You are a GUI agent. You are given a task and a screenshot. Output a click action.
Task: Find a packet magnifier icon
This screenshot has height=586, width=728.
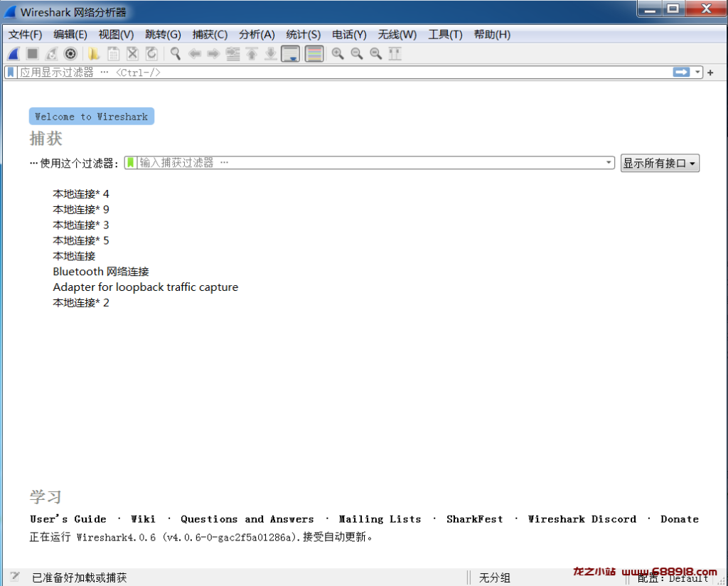click(175, 54)
